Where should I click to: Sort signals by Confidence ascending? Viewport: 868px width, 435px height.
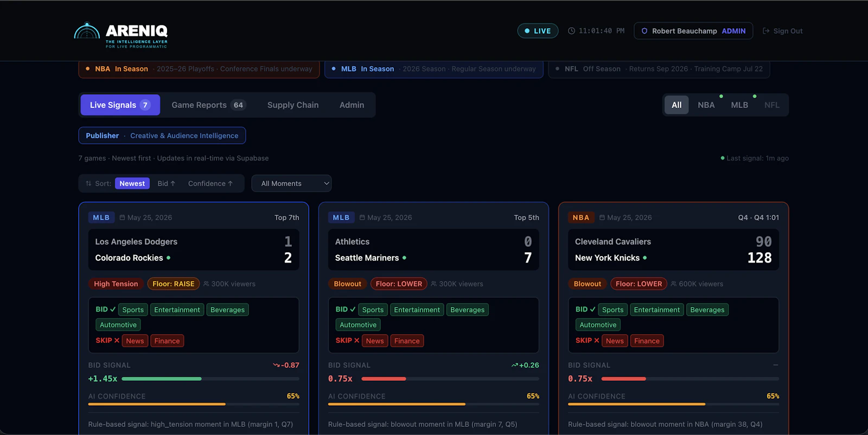click(x=210, y=183)
